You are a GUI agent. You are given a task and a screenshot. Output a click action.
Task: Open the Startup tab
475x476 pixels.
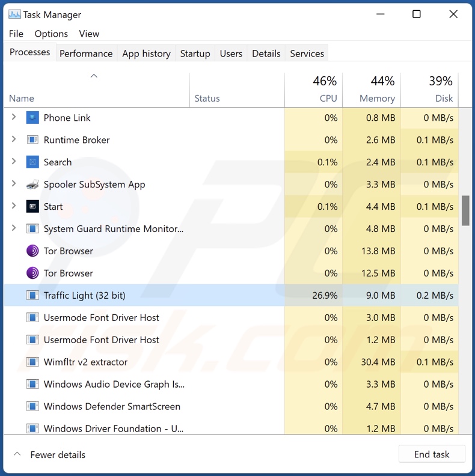195,53
